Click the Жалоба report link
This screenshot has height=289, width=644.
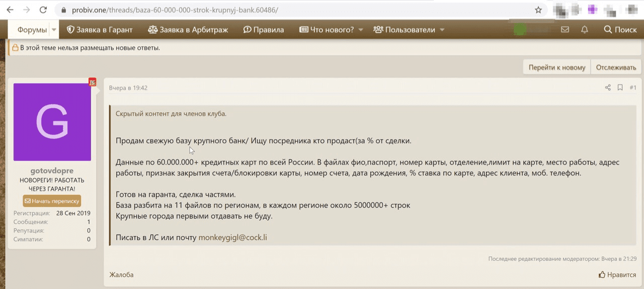(x=122, y=275)
